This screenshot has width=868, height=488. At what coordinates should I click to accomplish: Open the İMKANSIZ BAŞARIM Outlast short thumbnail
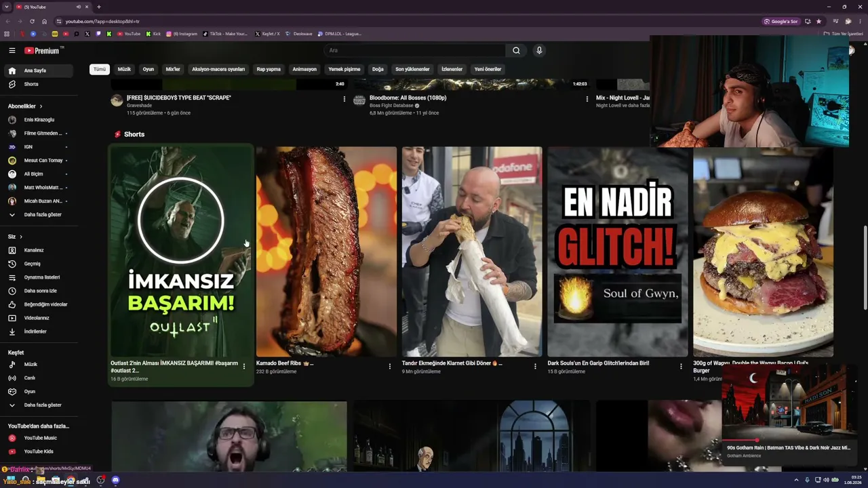tap(181, 251)
